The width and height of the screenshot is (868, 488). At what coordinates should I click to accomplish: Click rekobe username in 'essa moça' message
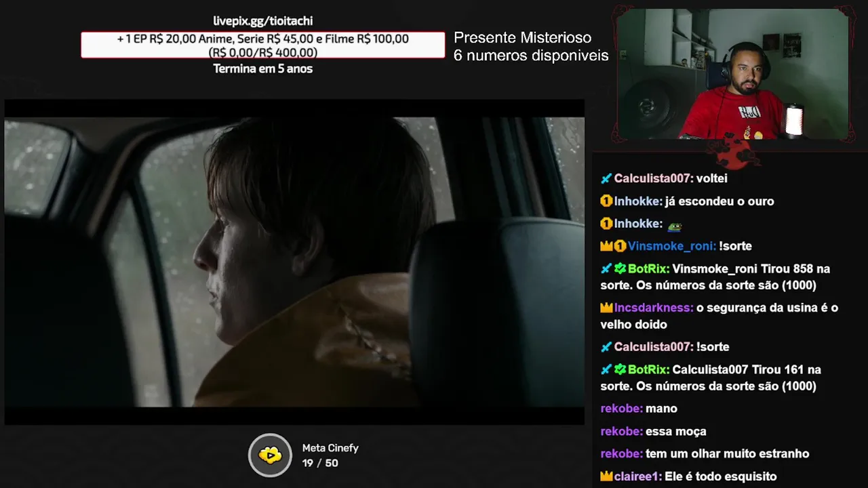621,431
